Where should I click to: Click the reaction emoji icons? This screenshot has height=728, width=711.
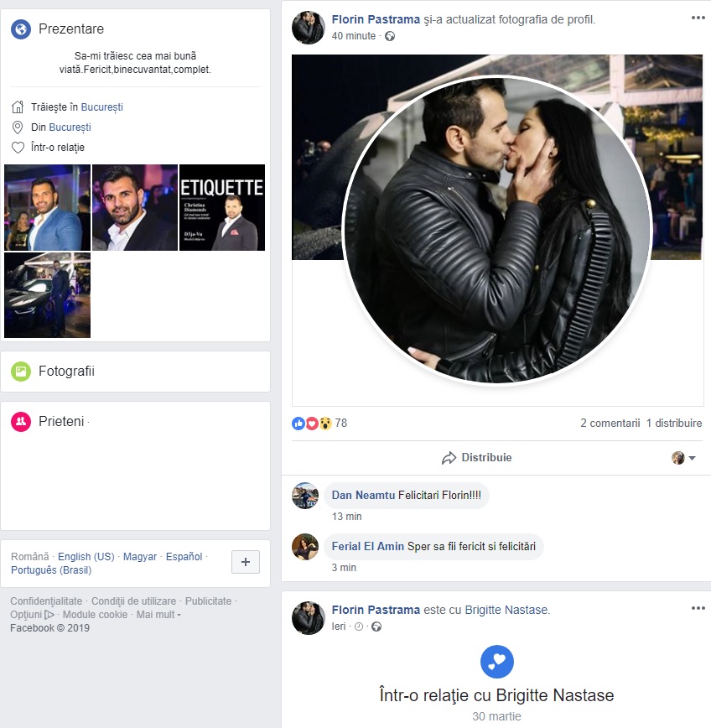click(x=311, y=424)
